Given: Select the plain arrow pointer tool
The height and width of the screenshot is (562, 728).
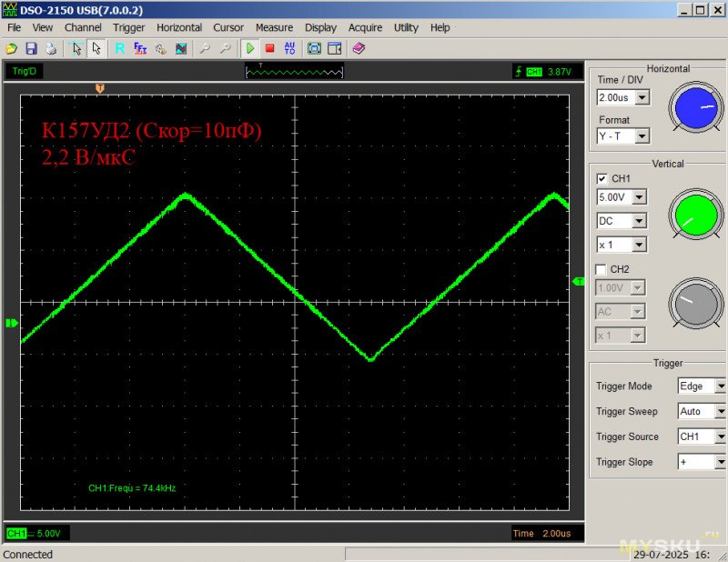Looking at the screenshot, I should coord(96,48).
